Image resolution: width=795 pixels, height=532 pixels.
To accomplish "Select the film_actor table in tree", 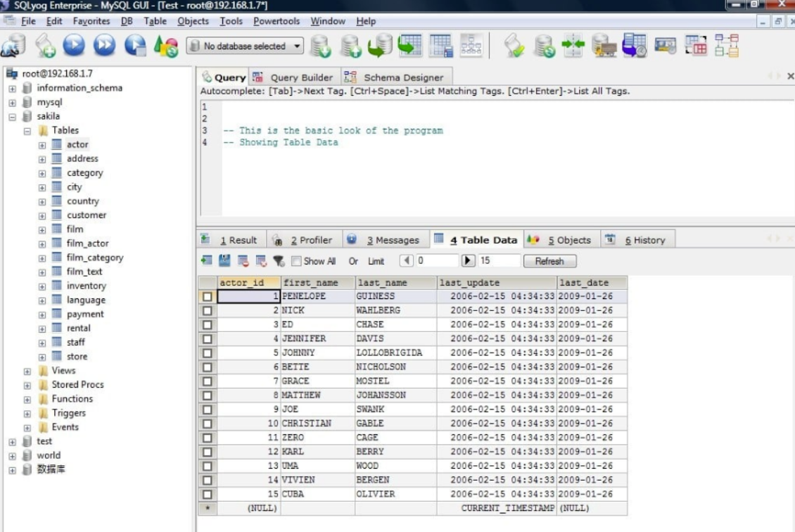I will (87, 243).
